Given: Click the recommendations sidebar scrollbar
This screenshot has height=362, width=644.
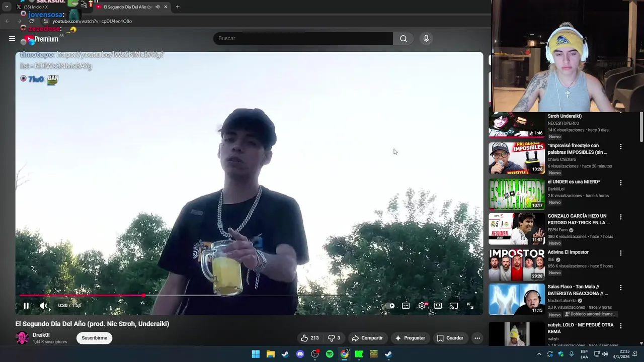Looking at the screenshot, I should (x=641, y=128).
